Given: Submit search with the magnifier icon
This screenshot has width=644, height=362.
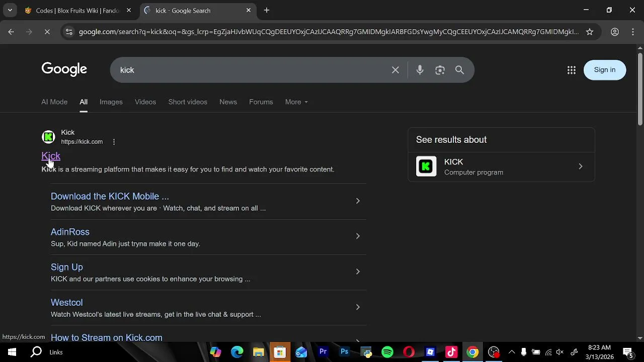Looking at the screenshot, I should (459, 70).
